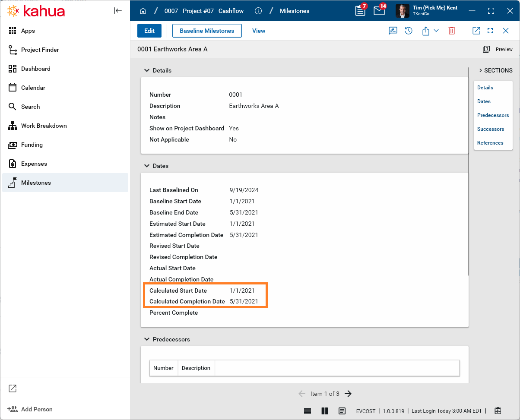This screenshot has height=420, width=520.
Task: Open Work Breakdown in sidebar
Action: coord(44,126)
